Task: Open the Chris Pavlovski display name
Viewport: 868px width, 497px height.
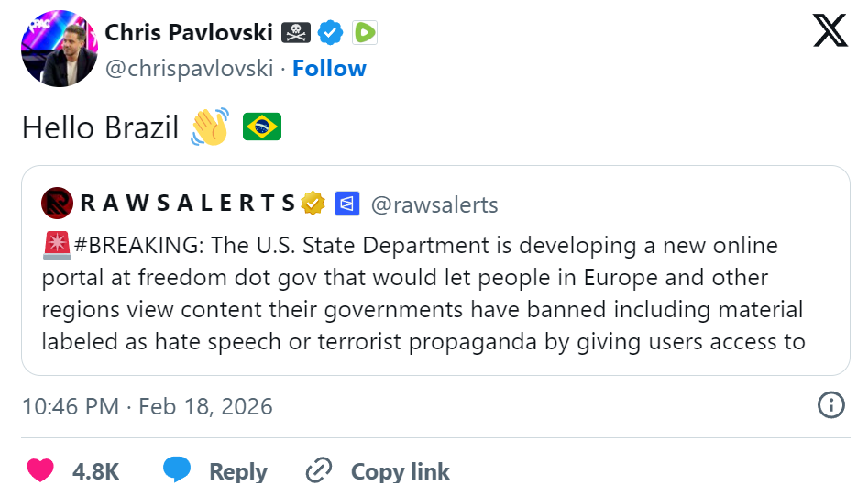Action: [189, 33]
